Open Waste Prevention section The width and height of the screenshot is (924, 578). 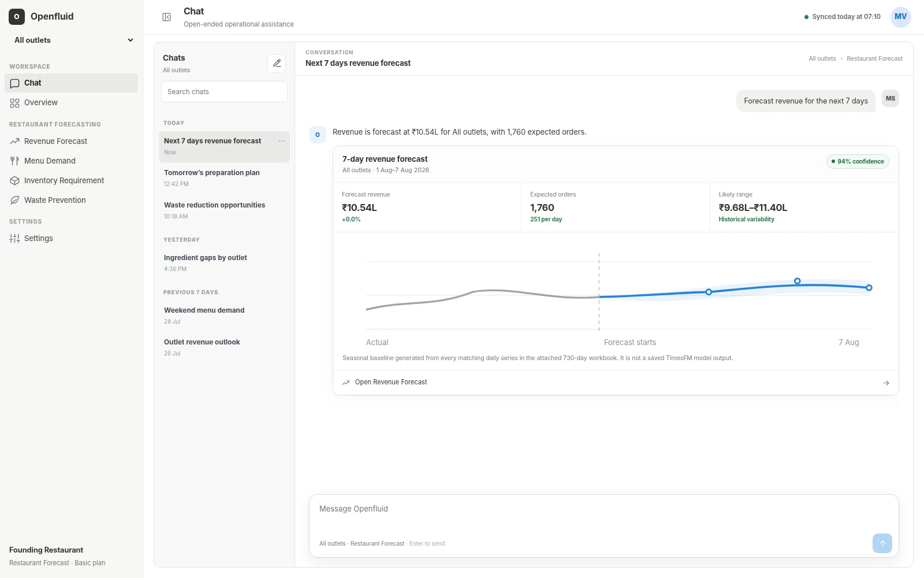(71, 200)
